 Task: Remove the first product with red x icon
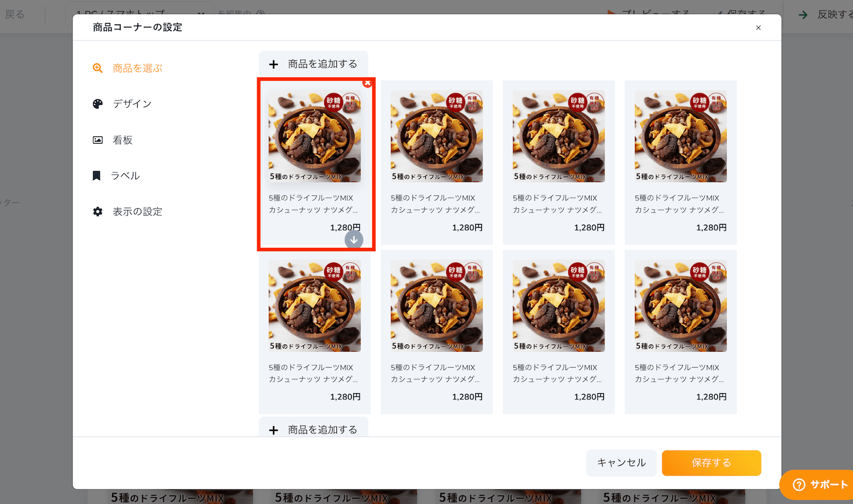[x=367, y=83]
